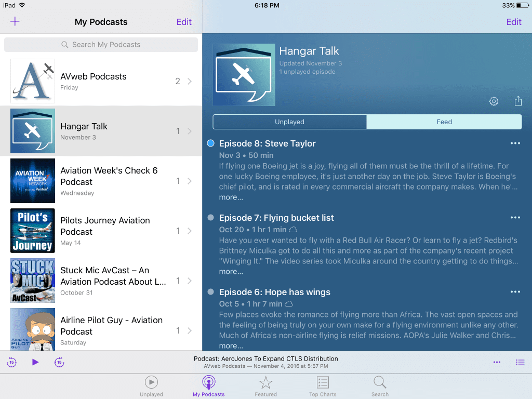Tap Edit in the Hangar Talk pane
The image size is (532, 399).
point(513,22)
